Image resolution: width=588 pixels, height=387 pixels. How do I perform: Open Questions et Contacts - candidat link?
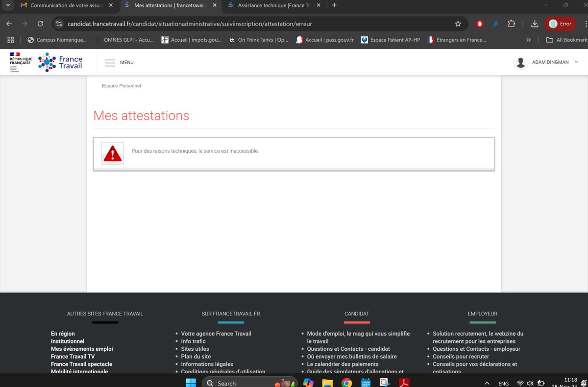coord(348,349)
